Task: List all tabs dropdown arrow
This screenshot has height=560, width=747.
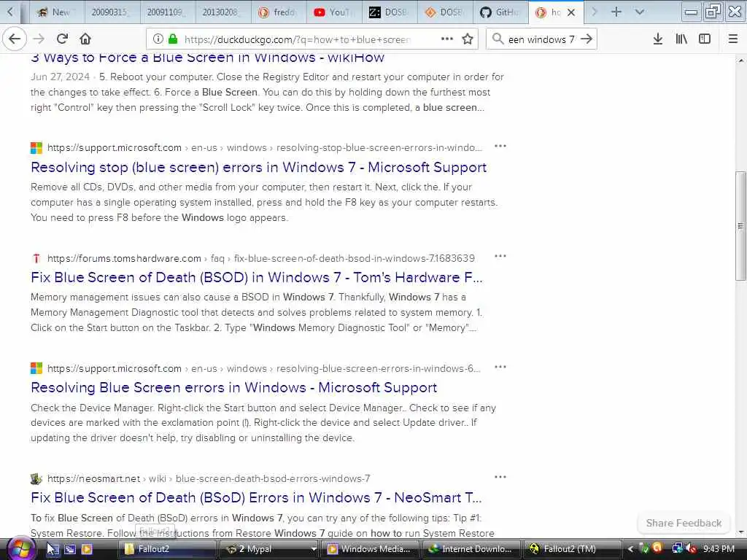Action: click(640, 12)
